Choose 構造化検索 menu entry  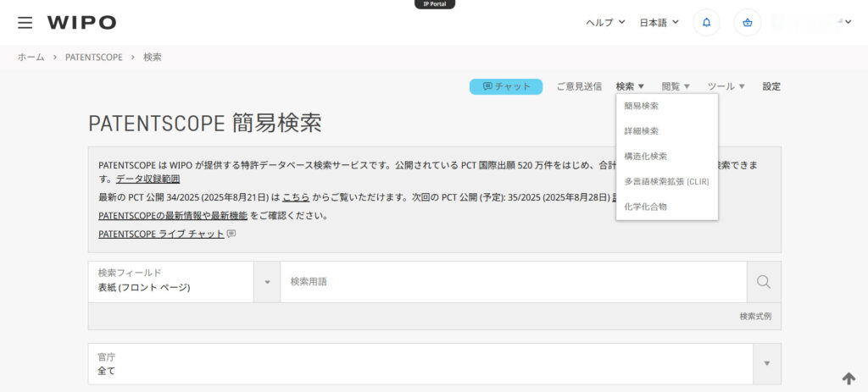click(645, 156)
